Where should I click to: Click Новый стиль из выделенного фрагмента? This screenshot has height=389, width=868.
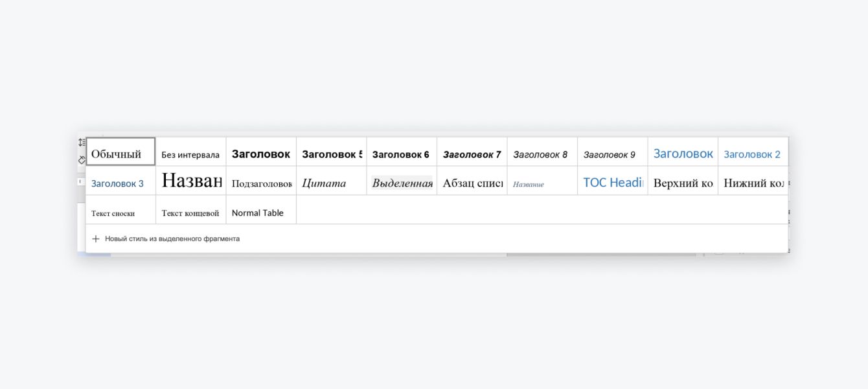(x=172, y=239)
